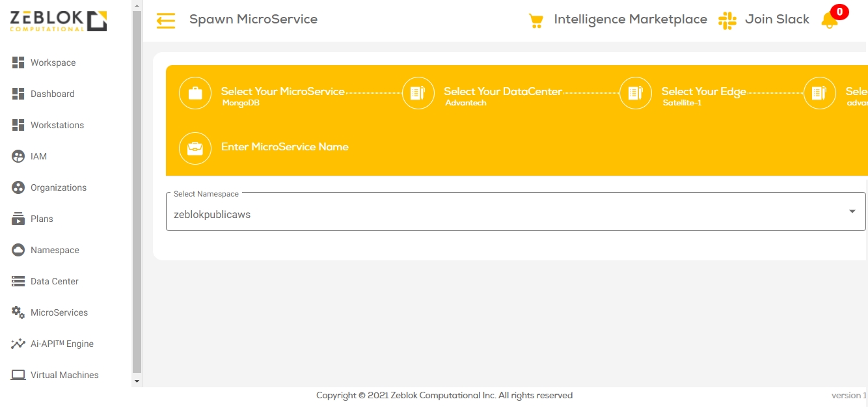Open Intelligence Marketplace link
Image resolution: width=868 pixels, height=410 pixels.
(x=630, y=20)
